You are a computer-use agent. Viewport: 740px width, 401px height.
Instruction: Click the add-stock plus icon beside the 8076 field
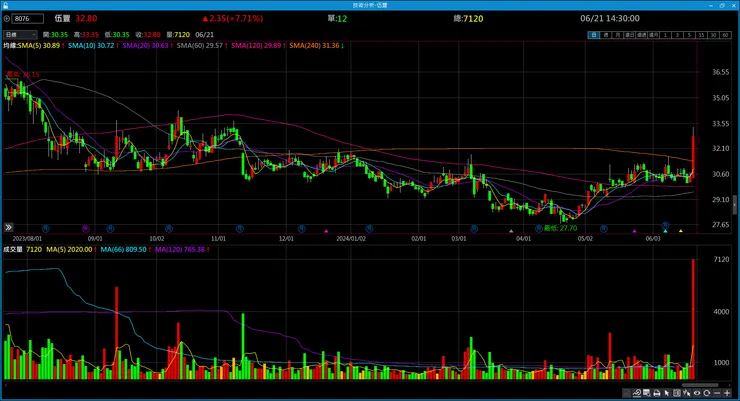click(7, 18)
